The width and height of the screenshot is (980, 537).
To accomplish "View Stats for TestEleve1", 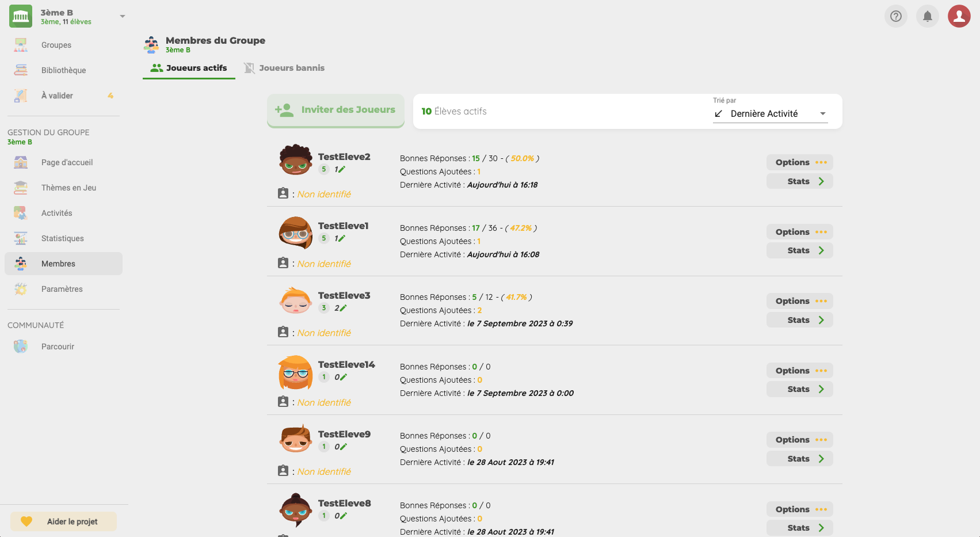I will [799, 250].
